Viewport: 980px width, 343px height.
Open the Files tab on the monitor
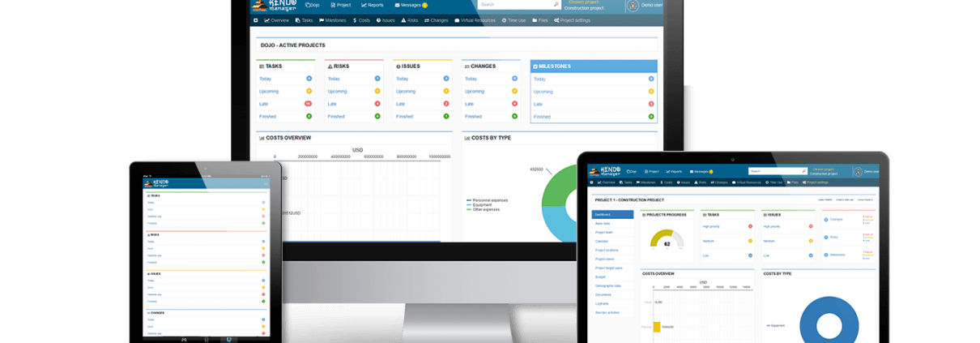pyautogui.click(x=540, y=20)
